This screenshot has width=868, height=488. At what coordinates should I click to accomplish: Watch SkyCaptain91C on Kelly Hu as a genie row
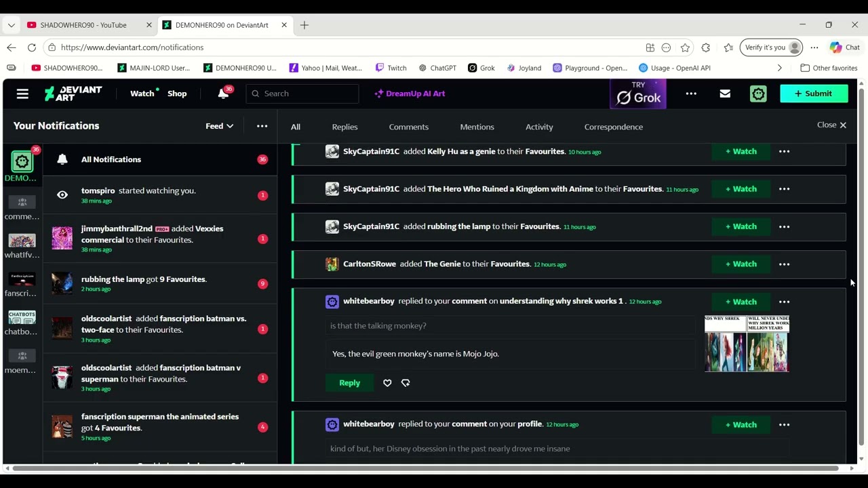[x=741, y=151]
